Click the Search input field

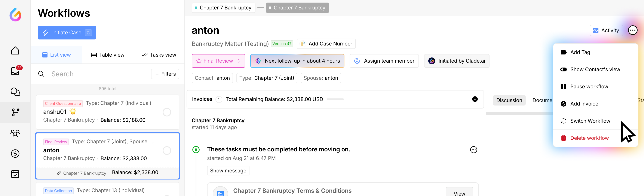pyautogui.click(x=98, y=74)
